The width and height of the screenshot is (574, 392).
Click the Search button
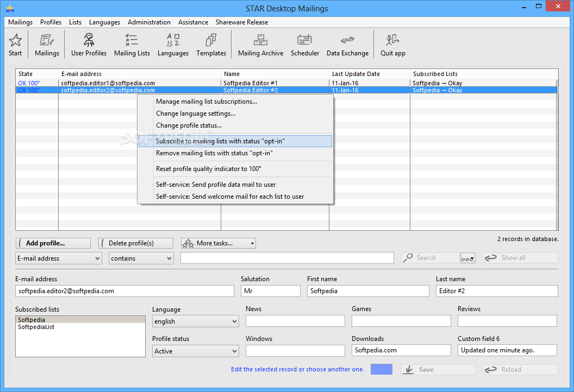[x=430, y=258]
